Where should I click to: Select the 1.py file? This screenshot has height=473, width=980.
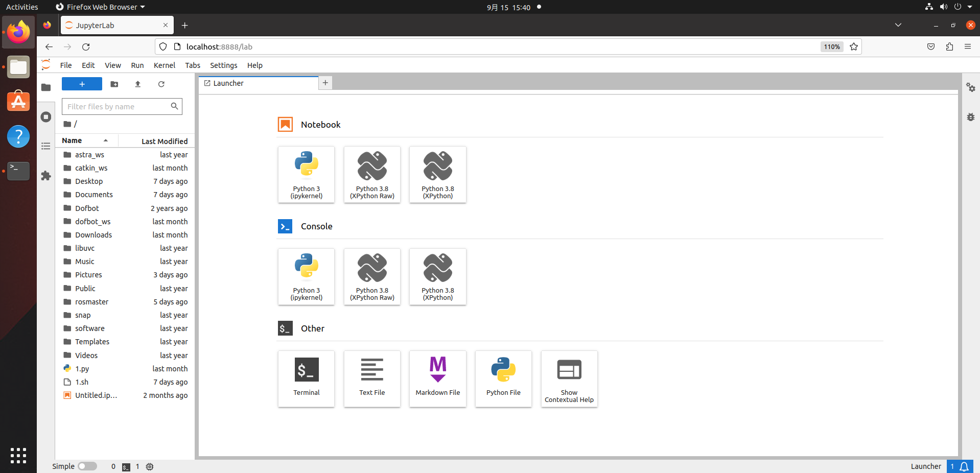tap(125, 369)
